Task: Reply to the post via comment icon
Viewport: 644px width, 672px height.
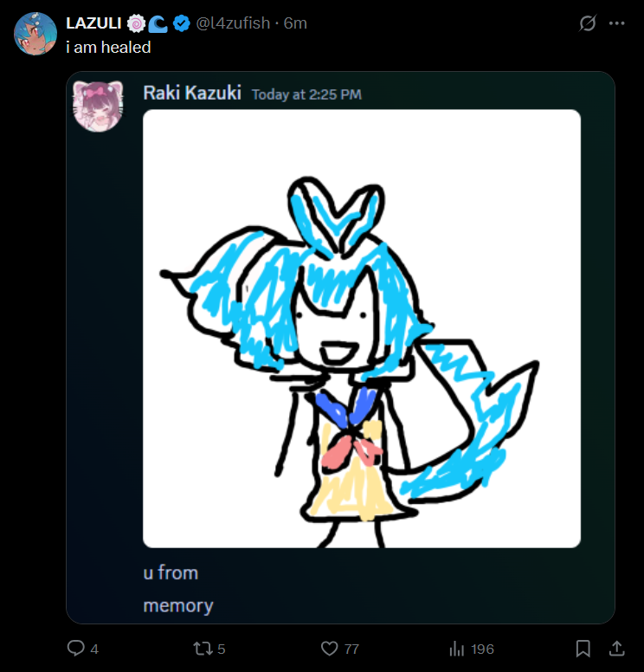Action: [x=76, y=648]
